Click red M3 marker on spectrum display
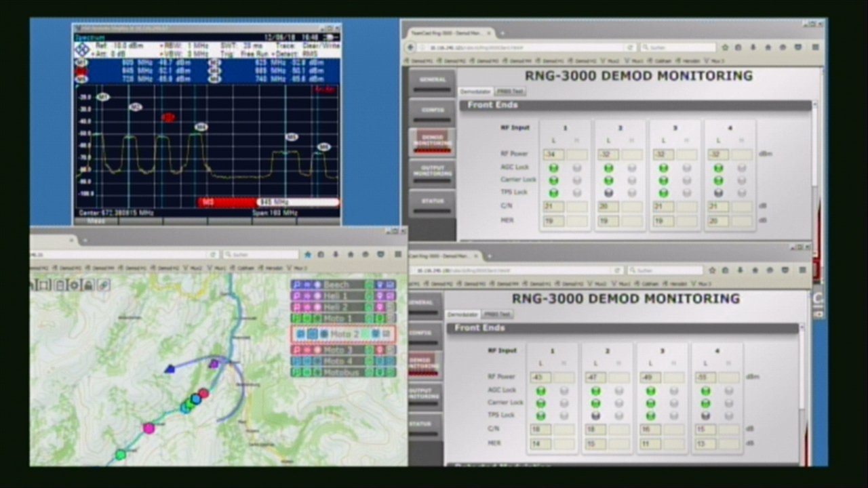 pos(167,118)
